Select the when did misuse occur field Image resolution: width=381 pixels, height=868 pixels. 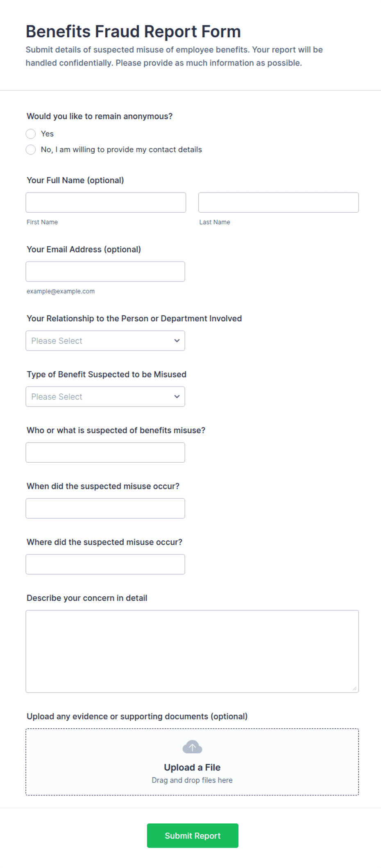pyautogui.click(x=105, y=508)
